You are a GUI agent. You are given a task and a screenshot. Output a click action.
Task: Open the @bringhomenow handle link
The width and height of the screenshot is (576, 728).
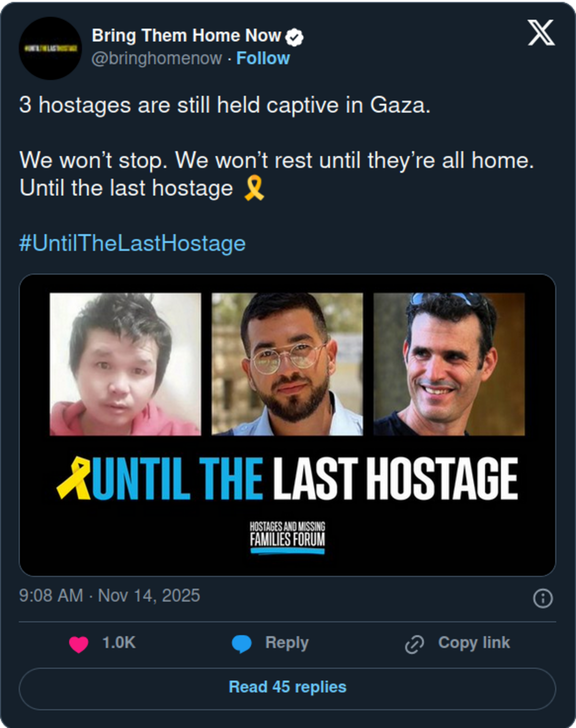click(x=157, y=58)
